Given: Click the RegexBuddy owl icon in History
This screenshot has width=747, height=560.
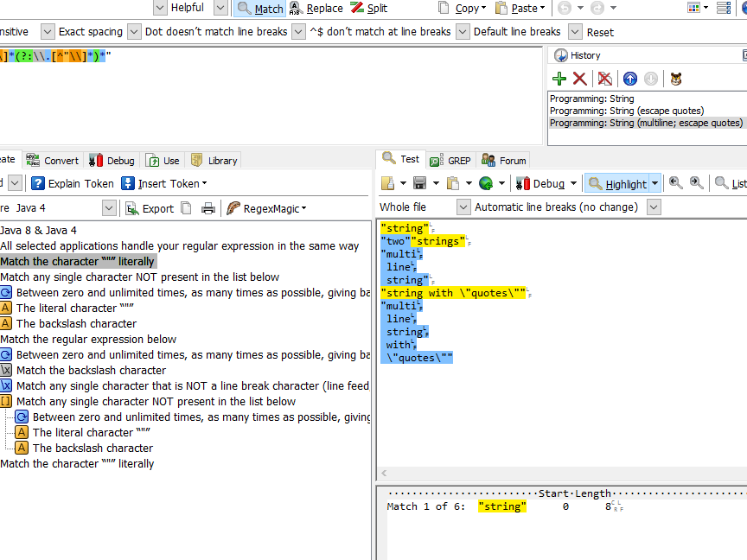Looking at the screenshot, I should [676, 79].
